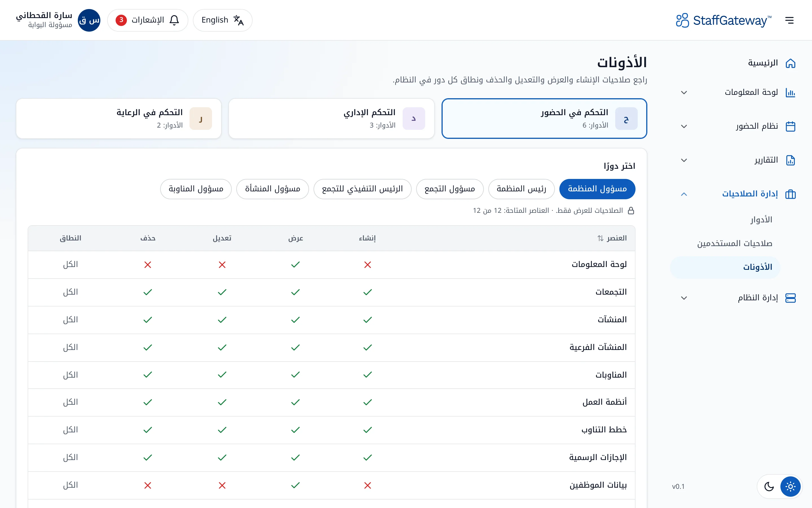Image resolution: width=812 pixels, height=508 pixels.
Task: Click the بيانات الموظفين row label
Action: coord(598,485)
